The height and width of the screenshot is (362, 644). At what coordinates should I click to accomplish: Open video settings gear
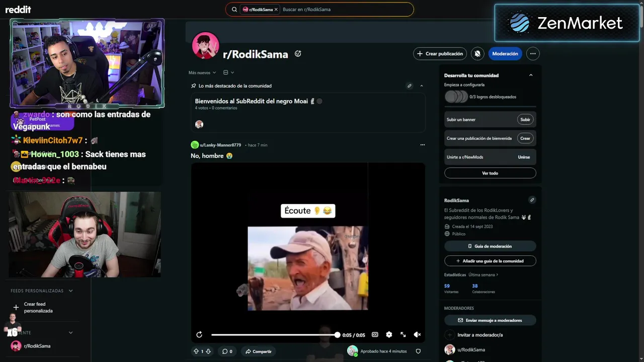point(389,335)
